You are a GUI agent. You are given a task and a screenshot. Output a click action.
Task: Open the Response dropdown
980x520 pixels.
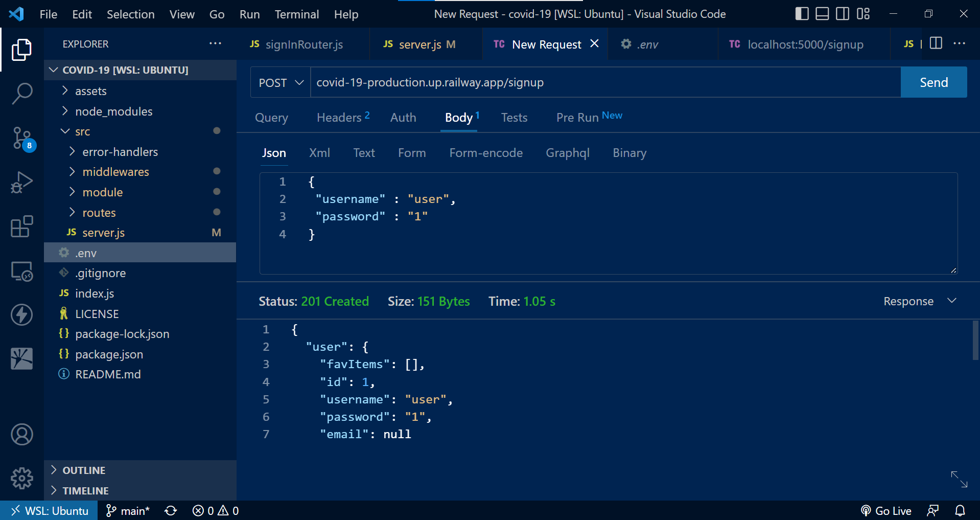click(920, 301)
